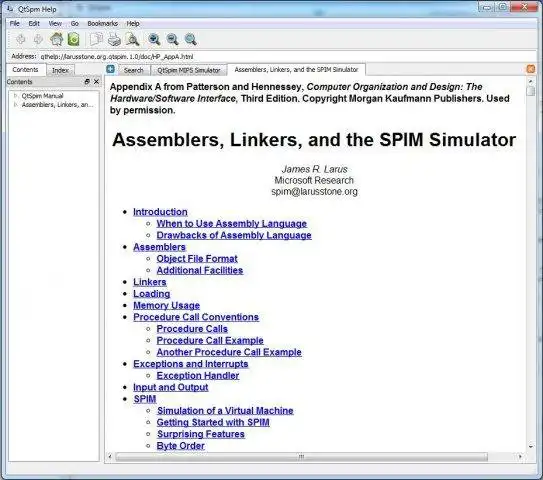Open the Input and Output link
Screen dimensions: 543x480
pyautogui.click(x=171, y=388)
